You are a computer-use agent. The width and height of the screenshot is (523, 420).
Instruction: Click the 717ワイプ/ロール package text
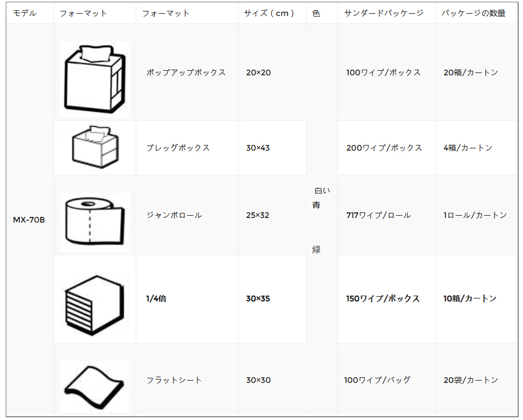[378, 215]
